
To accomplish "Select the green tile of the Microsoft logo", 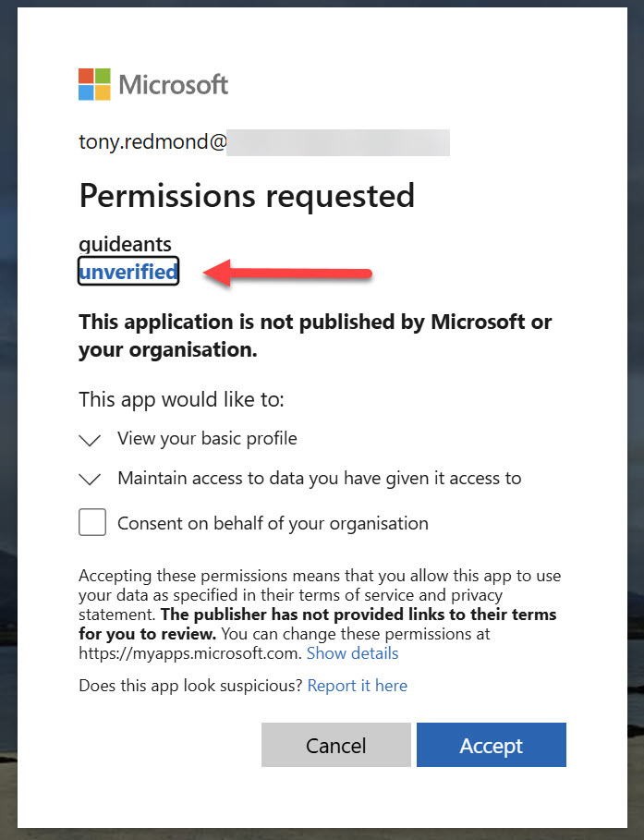I will [101, 78].
